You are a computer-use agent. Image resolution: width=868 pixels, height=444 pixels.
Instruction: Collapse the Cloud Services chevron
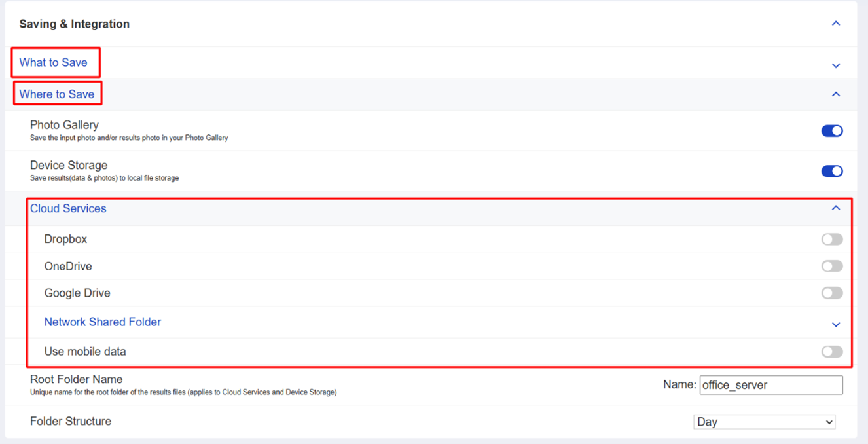[835, 208]
